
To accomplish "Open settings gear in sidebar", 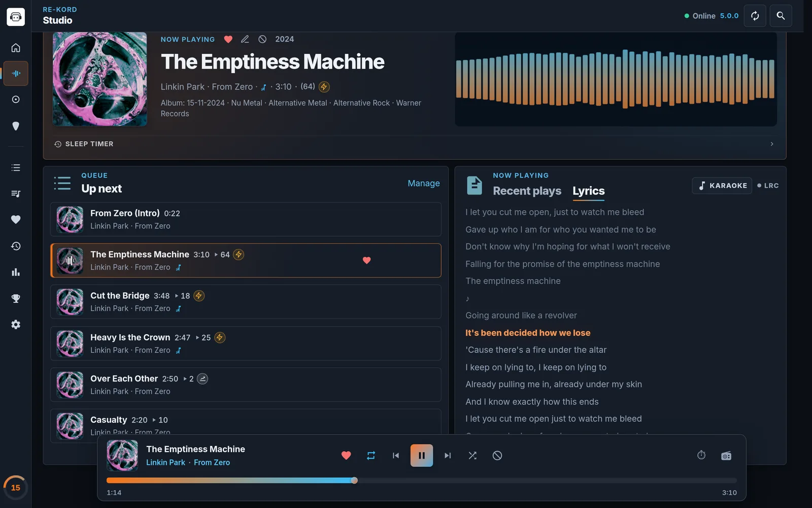I will (16, 325).
